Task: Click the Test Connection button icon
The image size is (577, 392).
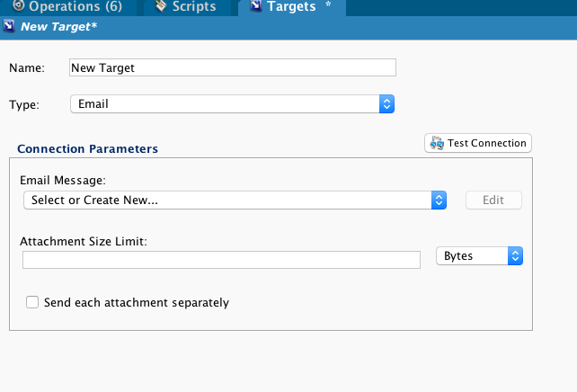Action: click(x=438, y=143)
